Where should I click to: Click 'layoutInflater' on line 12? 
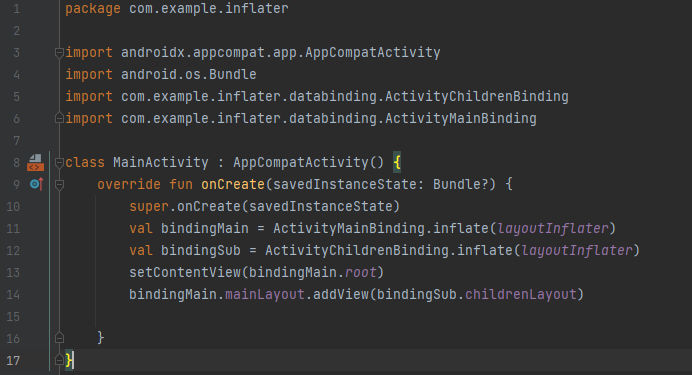point(576,251)
